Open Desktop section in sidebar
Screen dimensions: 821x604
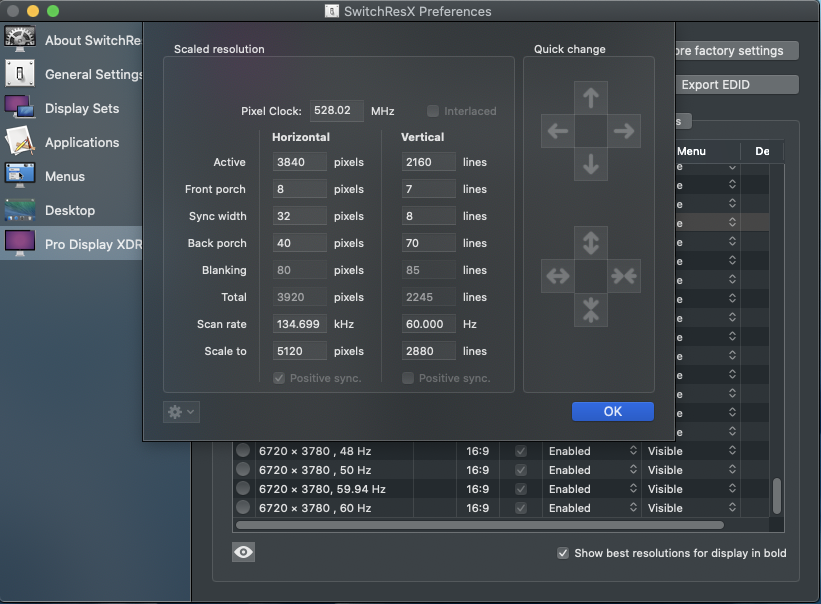pos(71,210)
